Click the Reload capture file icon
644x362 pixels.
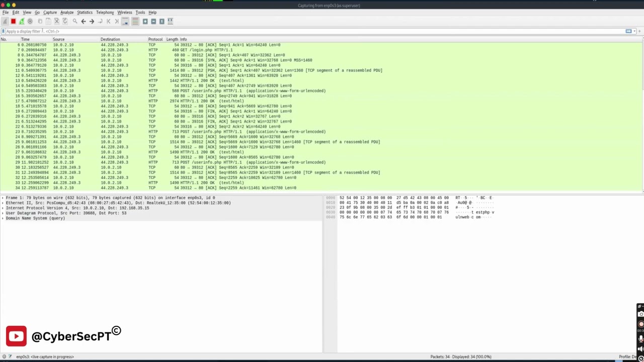click(x=65, y=21)
